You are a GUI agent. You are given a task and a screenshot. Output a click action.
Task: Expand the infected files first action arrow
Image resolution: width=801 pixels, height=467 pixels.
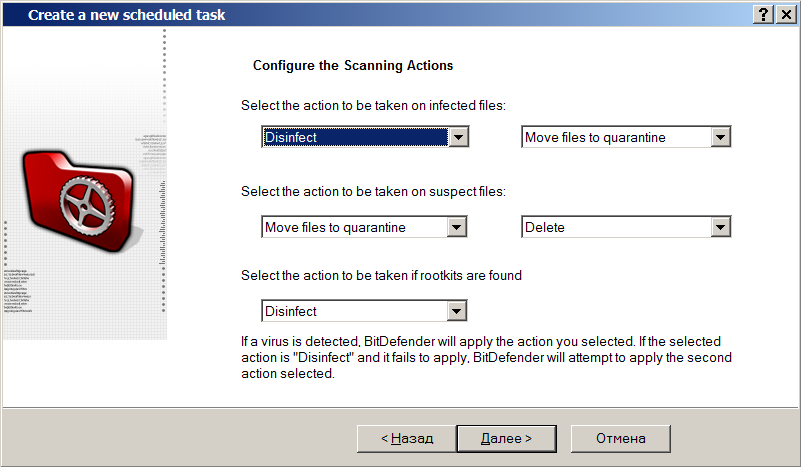coord(458,138)
